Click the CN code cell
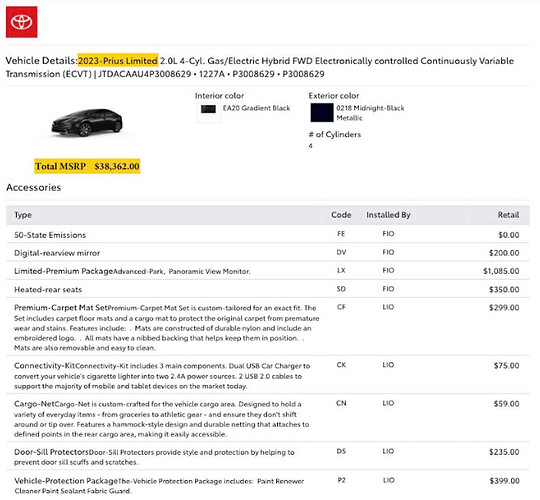Viewport: 540px width, 500px height. coord(341,403)
